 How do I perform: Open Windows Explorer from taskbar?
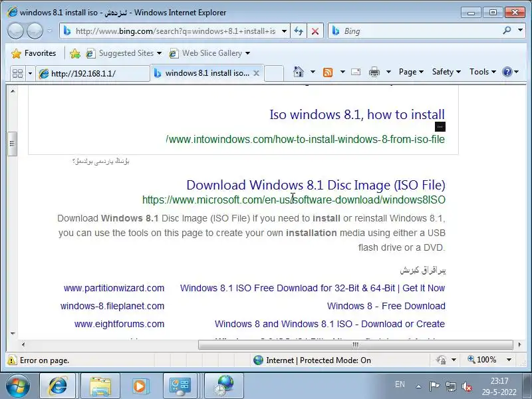[100, 386]
